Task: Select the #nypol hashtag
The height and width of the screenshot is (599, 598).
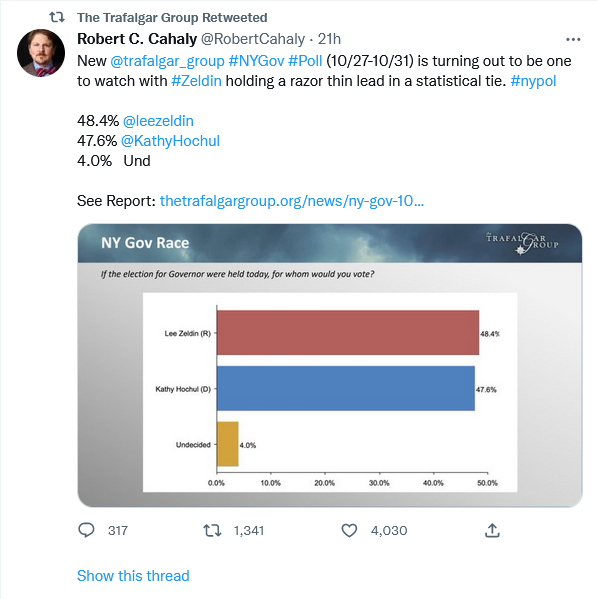Action: point(533,81)
